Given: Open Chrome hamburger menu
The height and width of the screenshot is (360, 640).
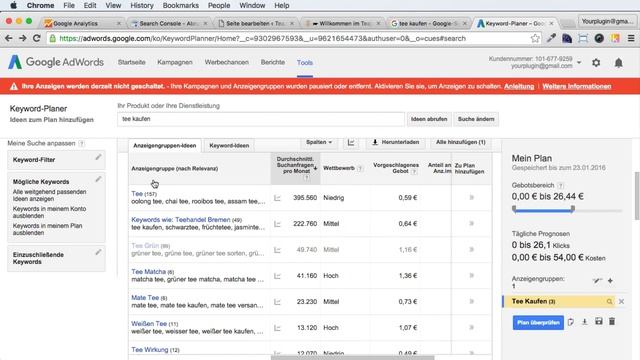Looking at the screenshot, I should [x=631, y=38].
